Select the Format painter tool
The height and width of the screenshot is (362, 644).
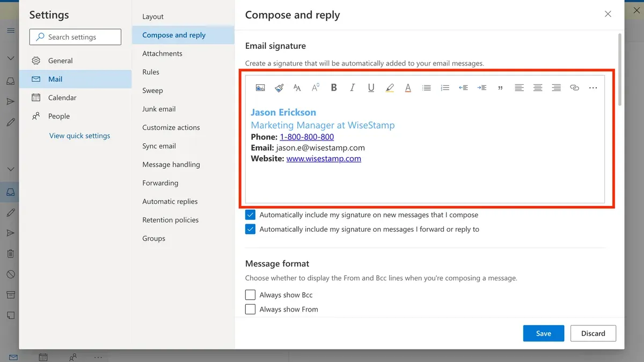pos(279,88)
